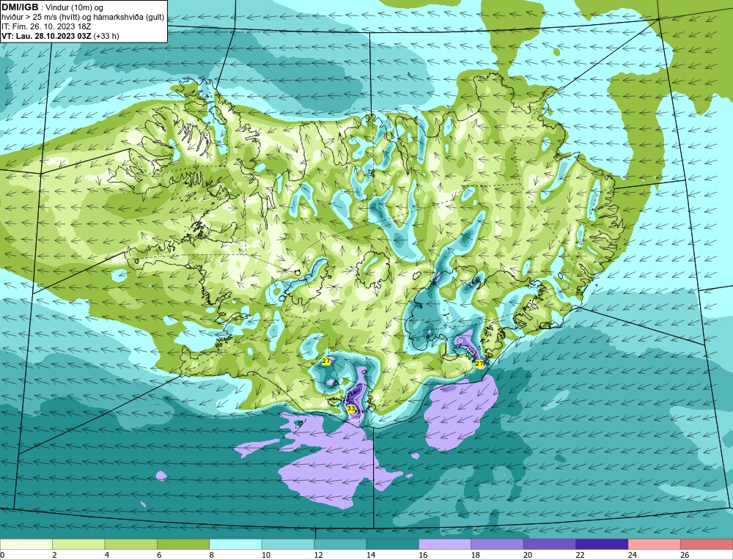Click the legend scale value "24"
This screenshot has width=733, height=560.
tap(633, 555)
